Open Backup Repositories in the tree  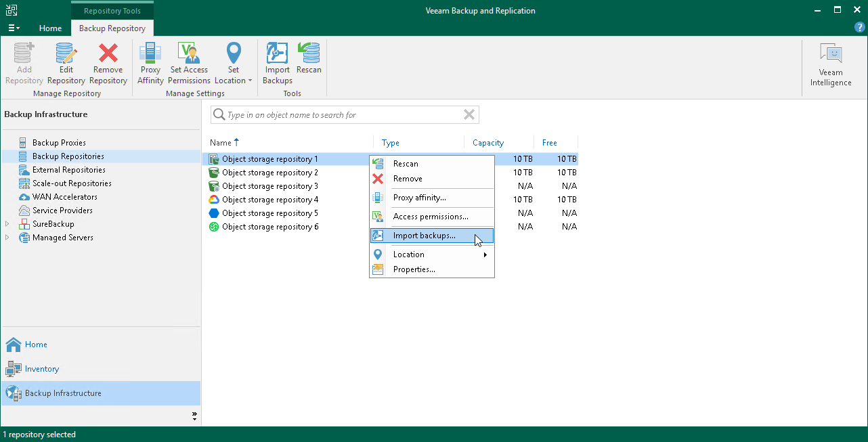point(68,156)
